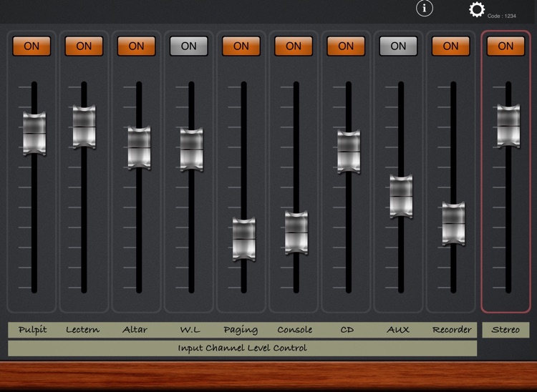Toggle the Recorder channel ON button
The image size is (537, 392).
450,46
